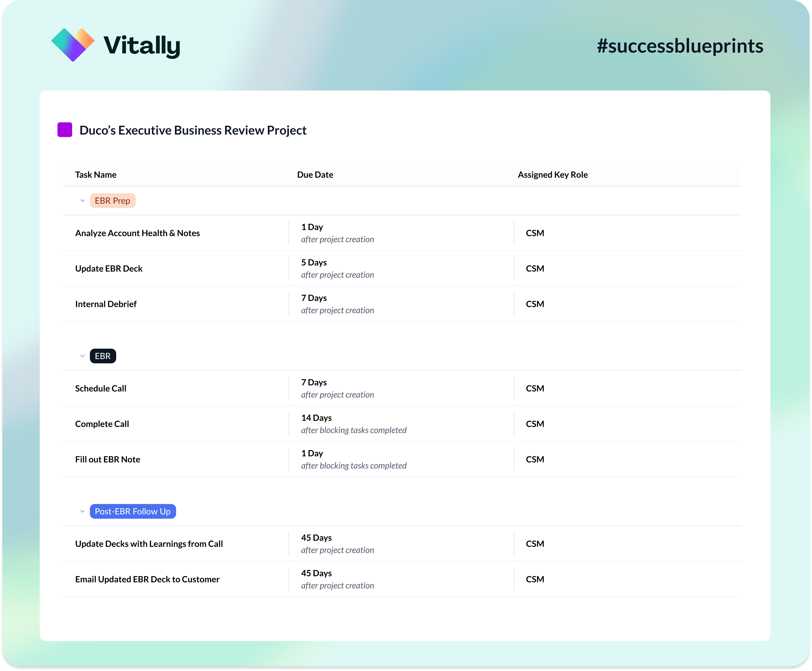Select the EBR Prep group tag
Screen dimensions: 812x671
(x=113, y=201)
